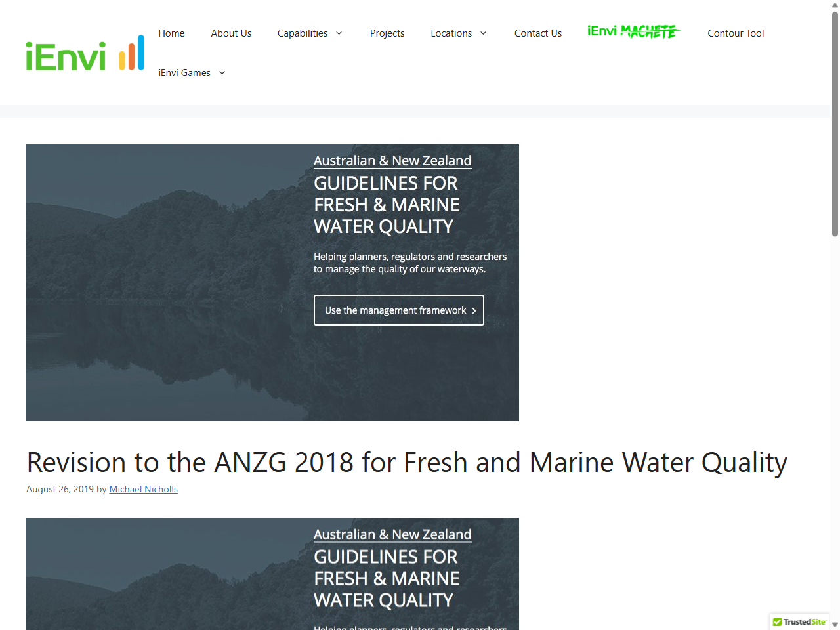Open the Contour Tool page
The image size is (840, 630).
pos(736,33)
